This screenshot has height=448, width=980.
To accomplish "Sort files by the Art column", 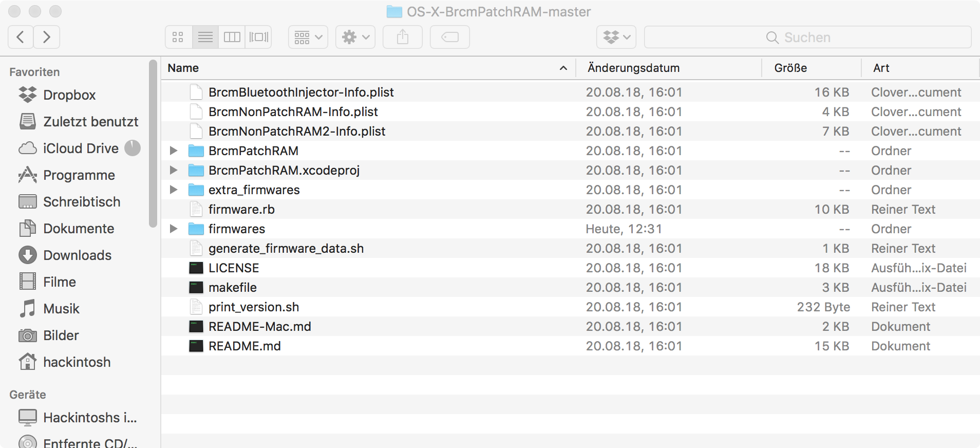I will pos(881,68).
